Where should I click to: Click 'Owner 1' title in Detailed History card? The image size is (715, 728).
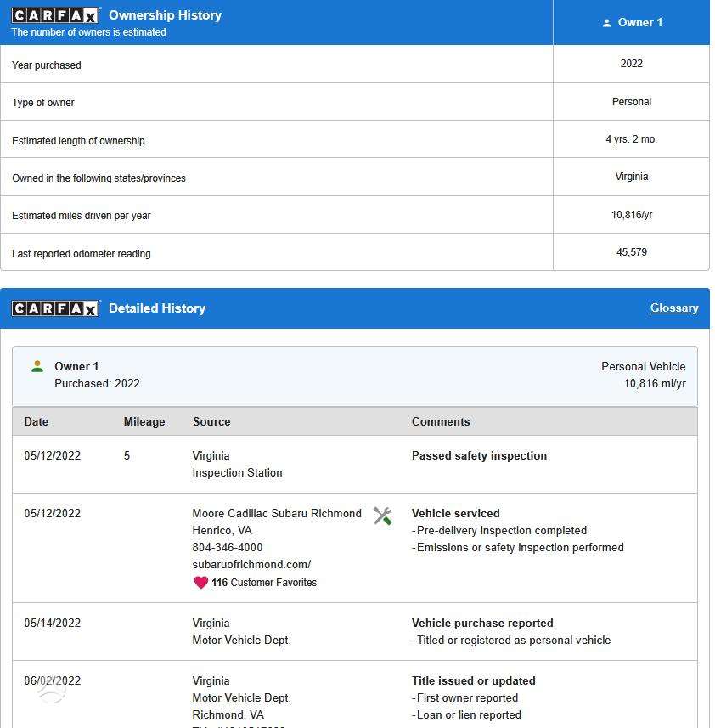coord(76,366)
